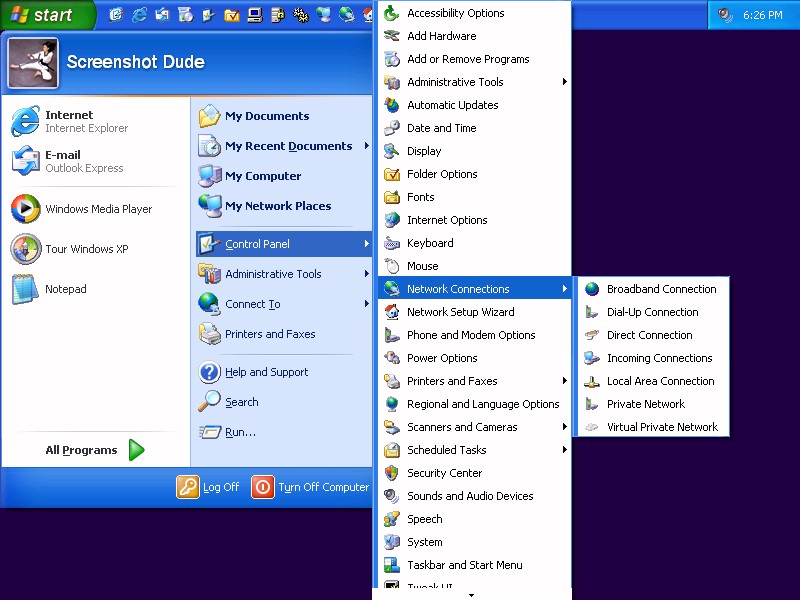Click the Security Center shield icon
Screen dimensions: 800x600
(x=392, y=473)
